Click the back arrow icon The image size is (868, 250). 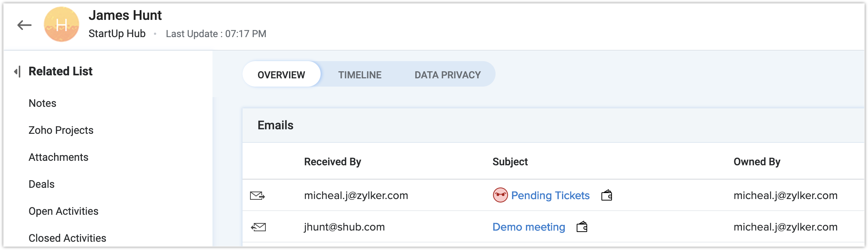[x=24, y=25]
